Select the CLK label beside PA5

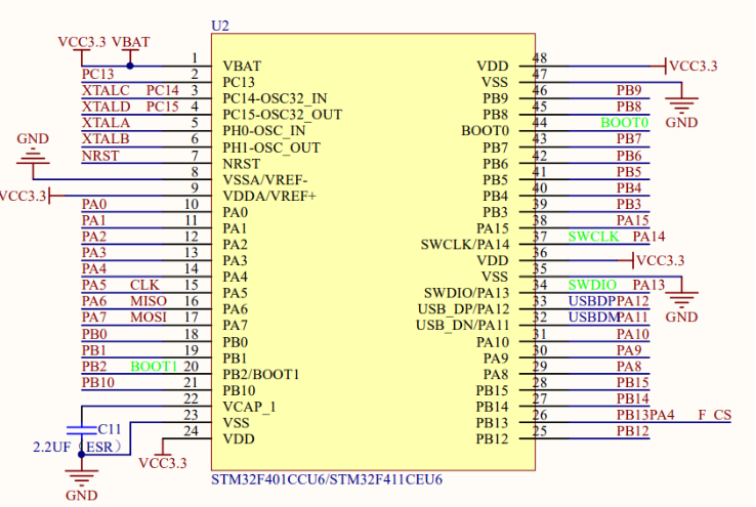pyautogui.click(x=145, y=285)
